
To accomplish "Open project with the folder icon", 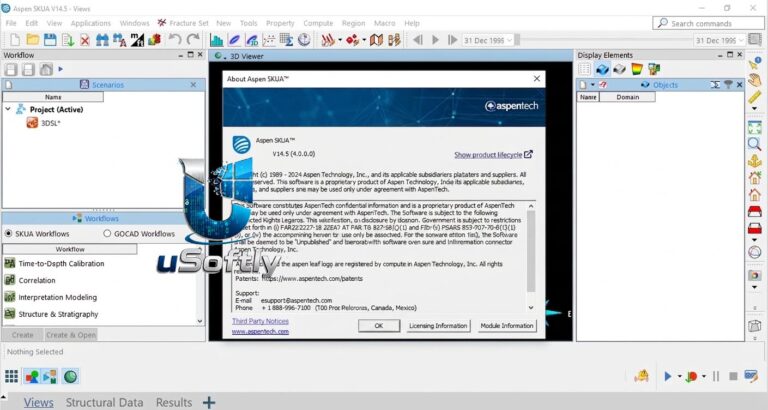I will (x=33, y=40).
